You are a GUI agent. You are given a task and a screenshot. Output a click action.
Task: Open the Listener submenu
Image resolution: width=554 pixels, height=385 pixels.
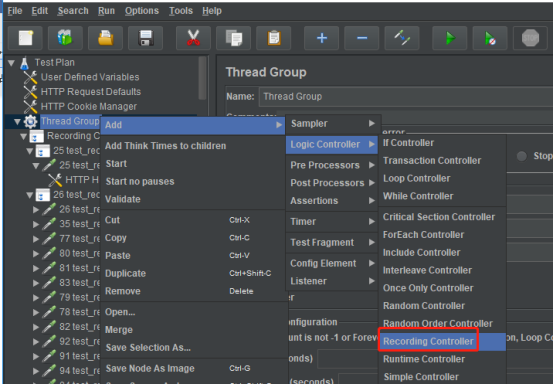tap(332, 281)
